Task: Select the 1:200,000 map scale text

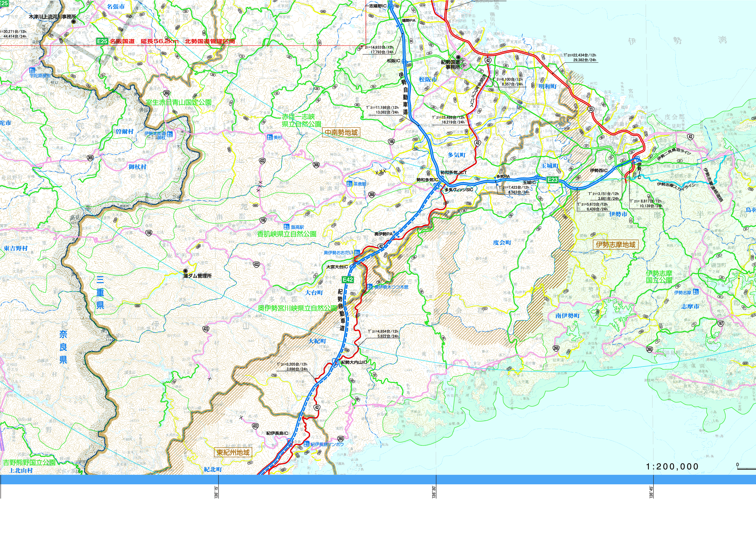Action: click(672, 466)
